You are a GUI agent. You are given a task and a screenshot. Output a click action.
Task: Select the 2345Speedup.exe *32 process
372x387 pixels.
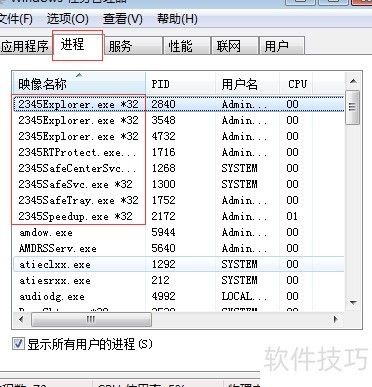(179, 216)
